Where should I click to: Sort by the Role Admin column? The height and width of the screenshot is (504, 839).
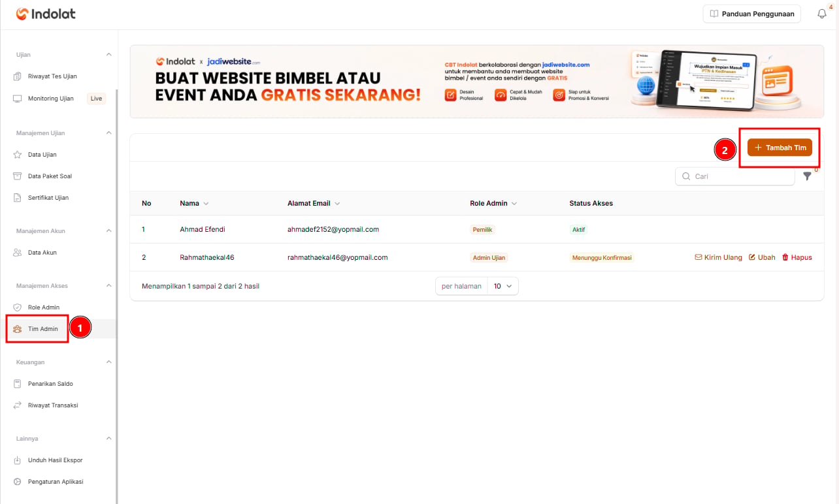tap(493, 204)
